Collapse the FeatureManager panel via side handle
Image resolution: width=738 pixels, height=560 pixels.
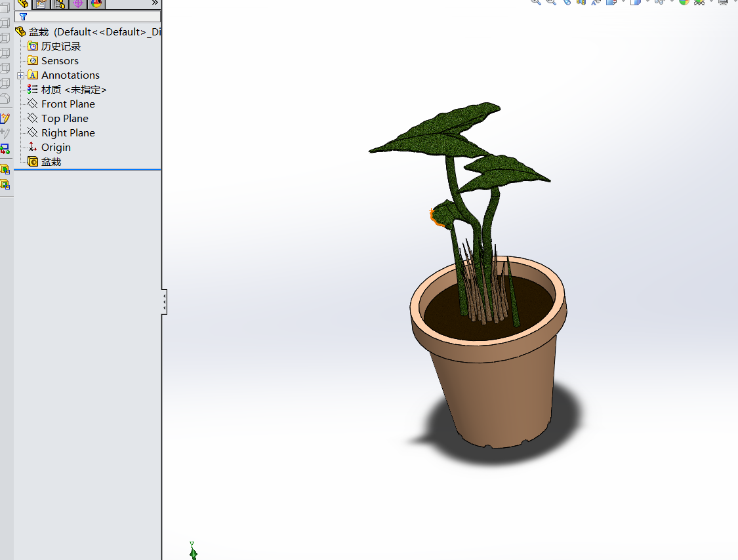[x=164, y=302]
